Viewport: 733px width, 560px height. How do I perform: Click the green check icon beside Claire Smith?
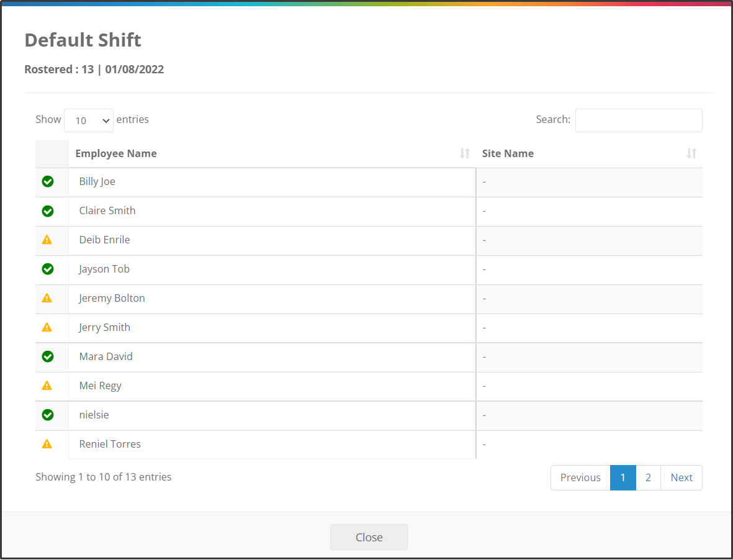[x=48, y=211]
